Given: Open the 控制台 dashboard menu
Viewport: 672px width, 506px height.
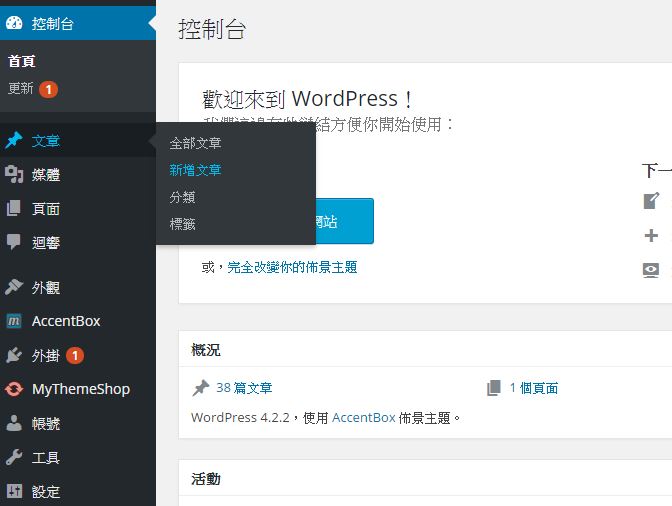Looking at the screenshot, I should (78, 23).
